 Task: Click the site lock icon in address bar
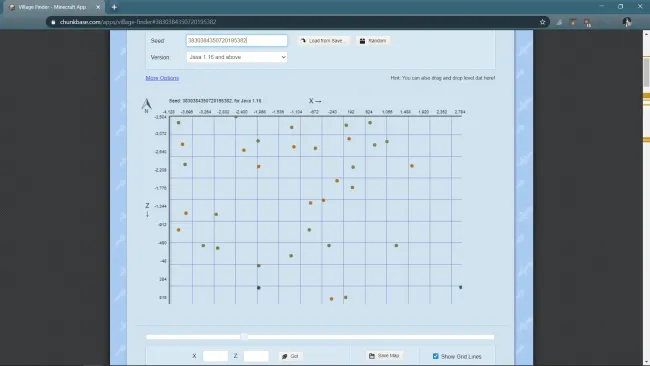pyautogui.click(x=53, y=22)
